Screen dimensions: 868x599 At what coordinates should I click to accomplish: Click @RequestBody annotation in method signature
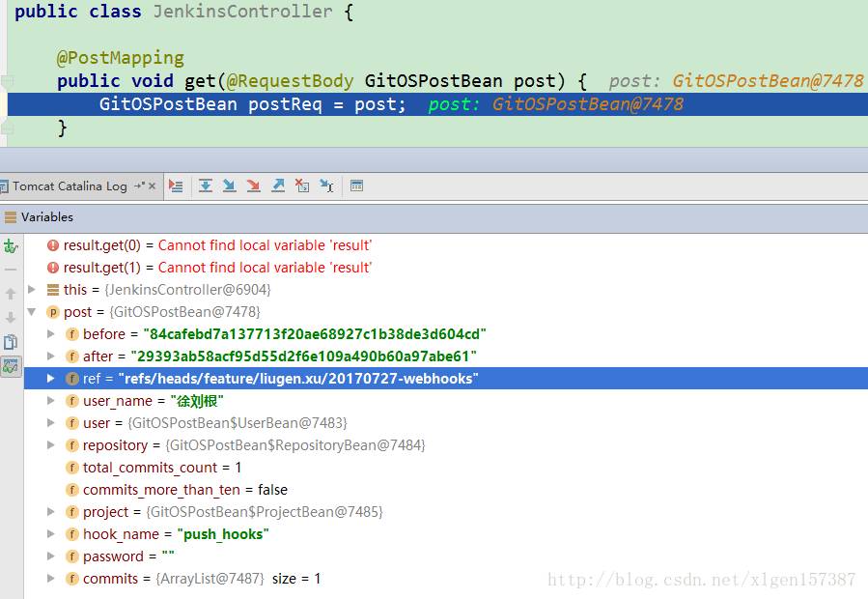point(290,81)
